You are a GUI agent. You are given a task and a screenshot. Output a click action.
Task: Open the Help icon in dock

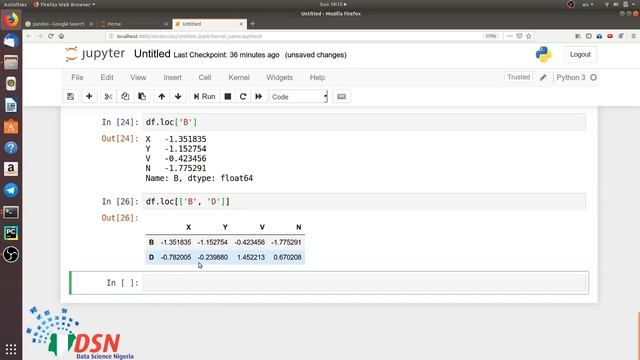click(11, 148)
